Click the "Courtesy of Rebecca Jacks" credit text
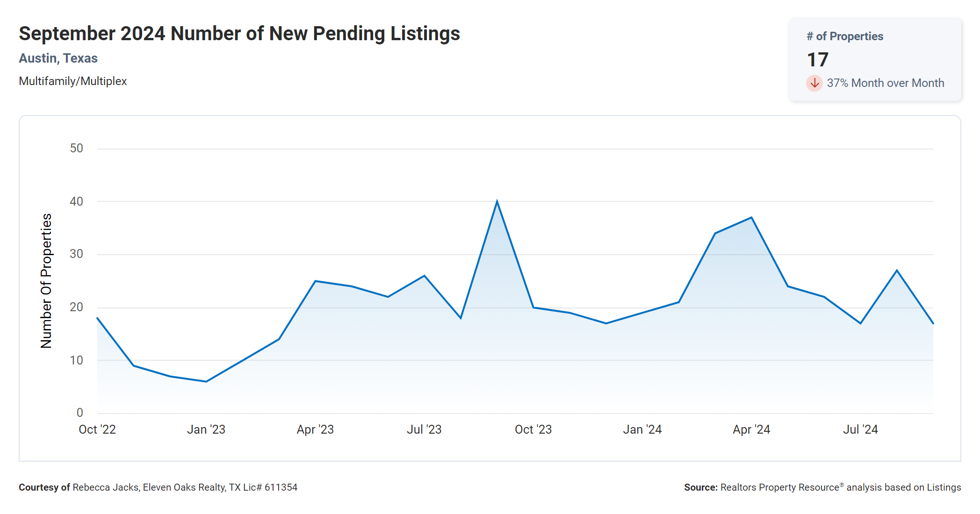 click(x=158, y=487)
